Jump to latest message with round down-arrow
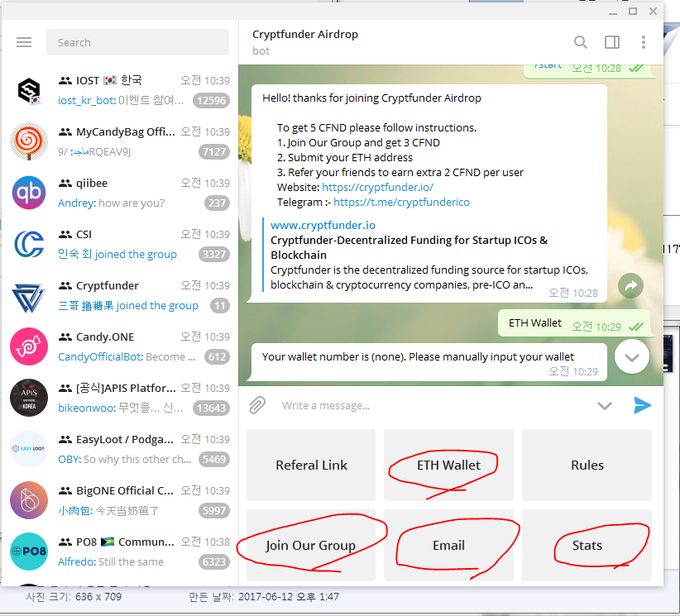The height and width of the screenshot is (616, 680). pos(632,356)
